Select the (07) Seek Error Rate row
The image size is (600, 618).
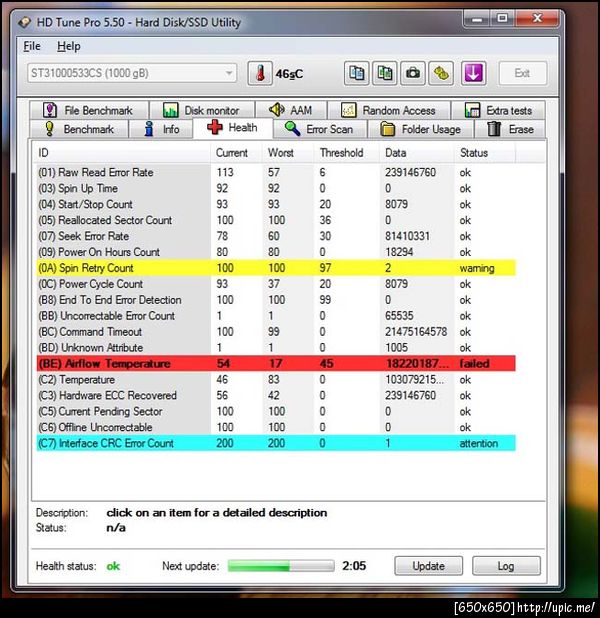point(276,236)
